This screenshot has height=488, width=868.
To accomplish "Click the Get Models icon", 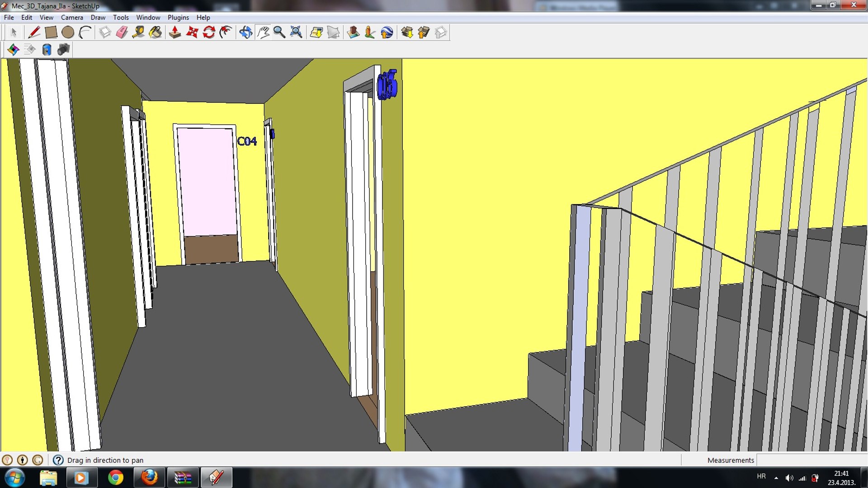I will [x=407, y=33].
